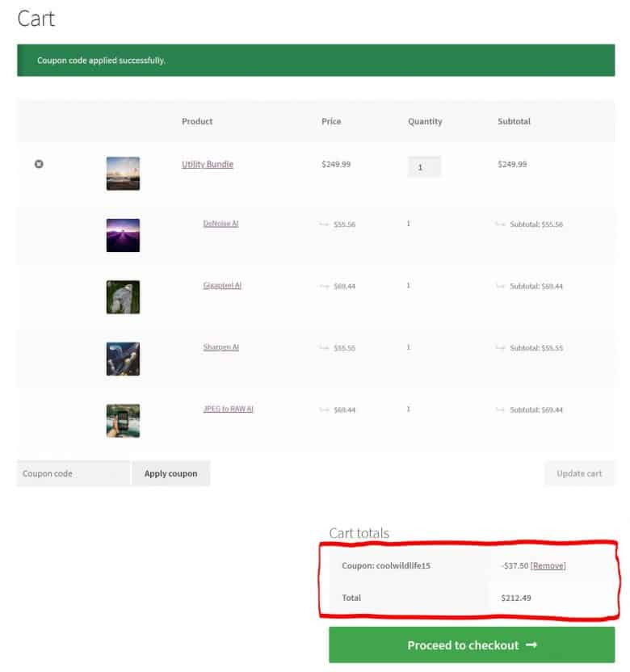Open the Gigapixel AI product link
The image size is (630, 672).
pyautogui.click(x=222, y=286)
